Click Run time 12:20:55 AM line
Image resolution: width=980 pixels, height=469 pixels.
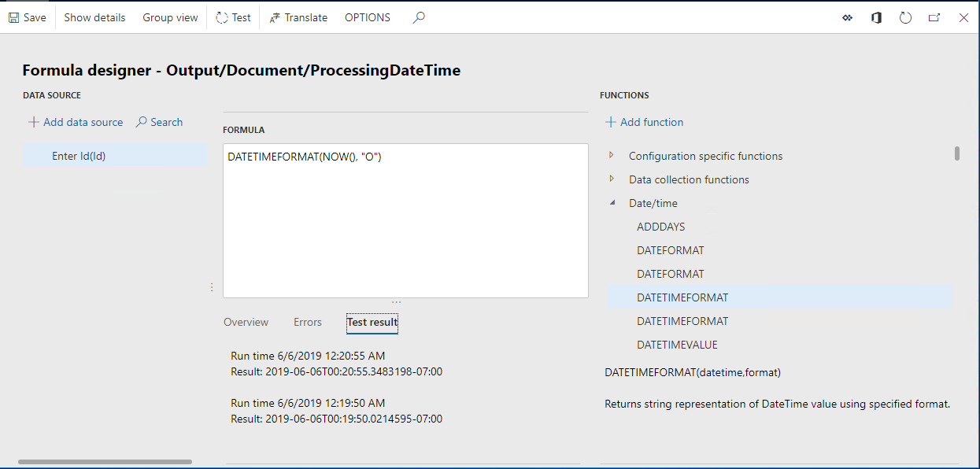click(308, 356)
